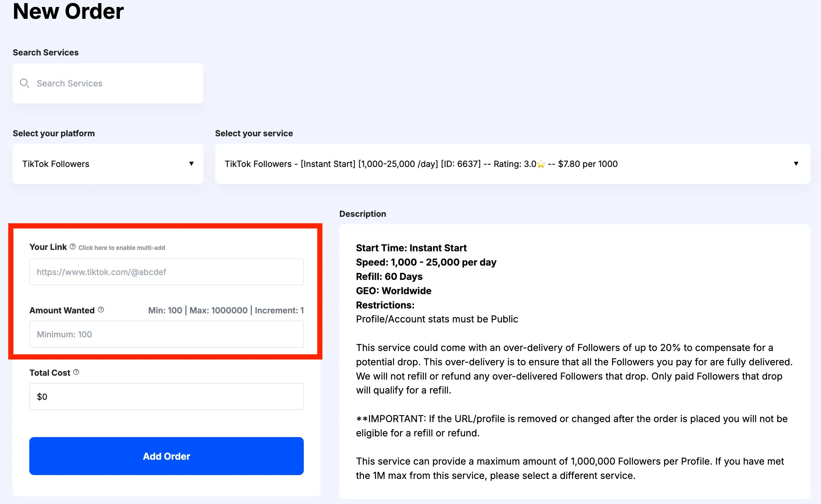Click the Min/Max/Increment limits text
The image size is (821, 504).
coord(226,310)
